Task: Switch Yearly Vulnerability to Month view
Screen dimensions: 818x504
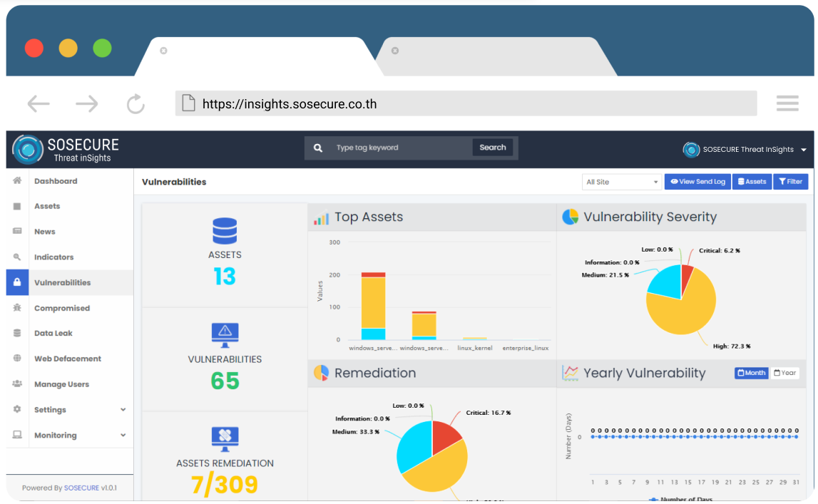Action: point(751,373)
